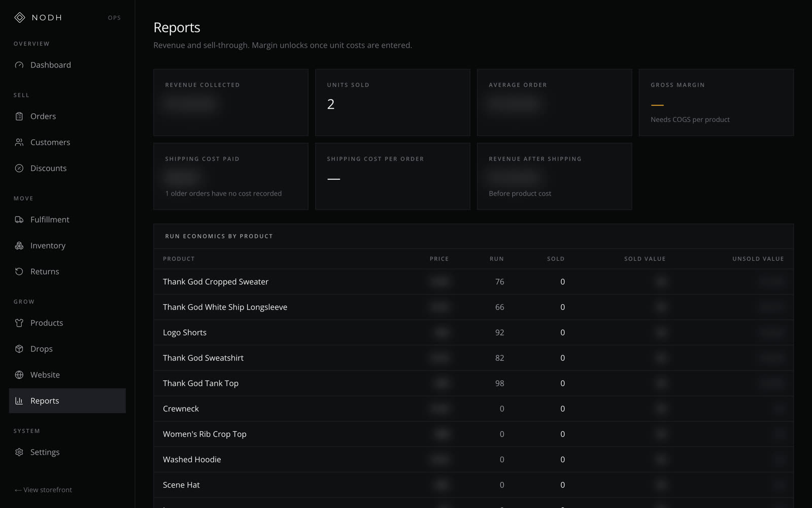The width and height of the screenshot is (812, 508).
Task: Select Crewneck product name
Action: coord(181,408)
